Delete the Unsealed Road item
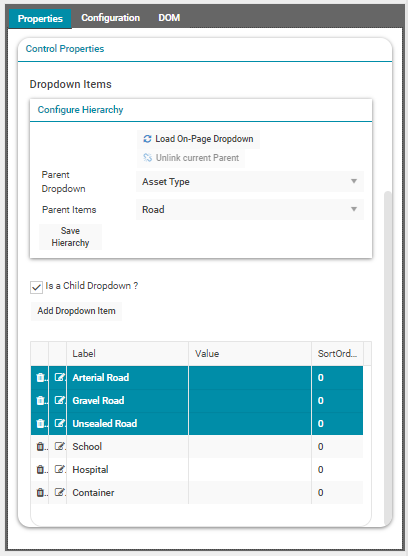 click(40, 423)
